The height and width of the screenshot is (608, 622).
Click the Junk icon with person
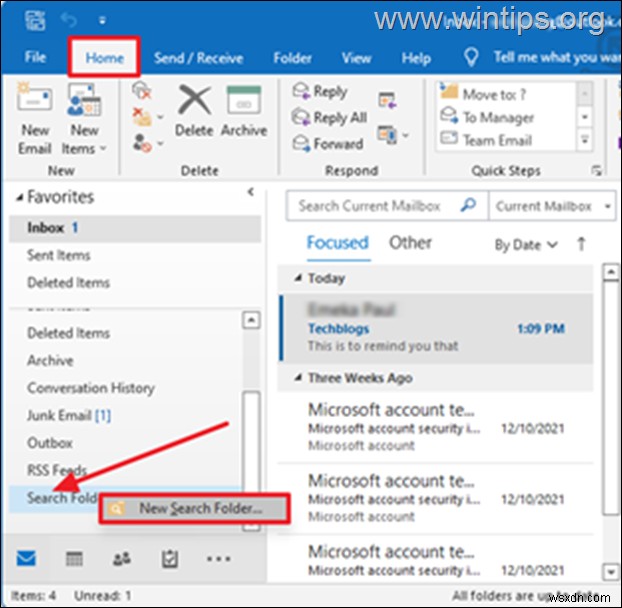pyautogui.click(x=142, y=143)
